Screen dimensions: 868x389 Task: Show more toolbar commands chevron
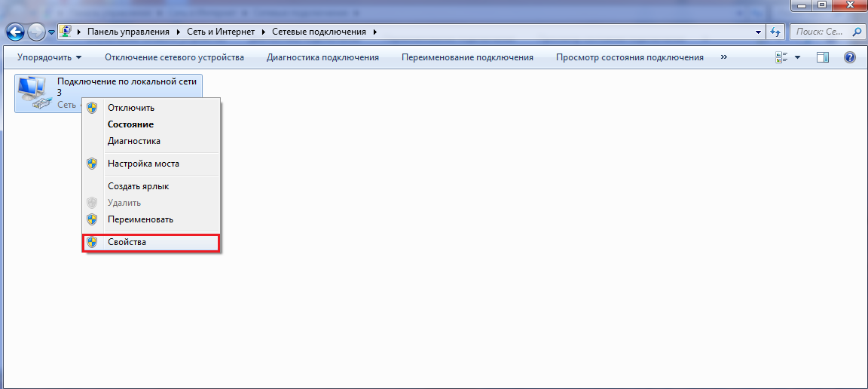[x=724, y=57]
